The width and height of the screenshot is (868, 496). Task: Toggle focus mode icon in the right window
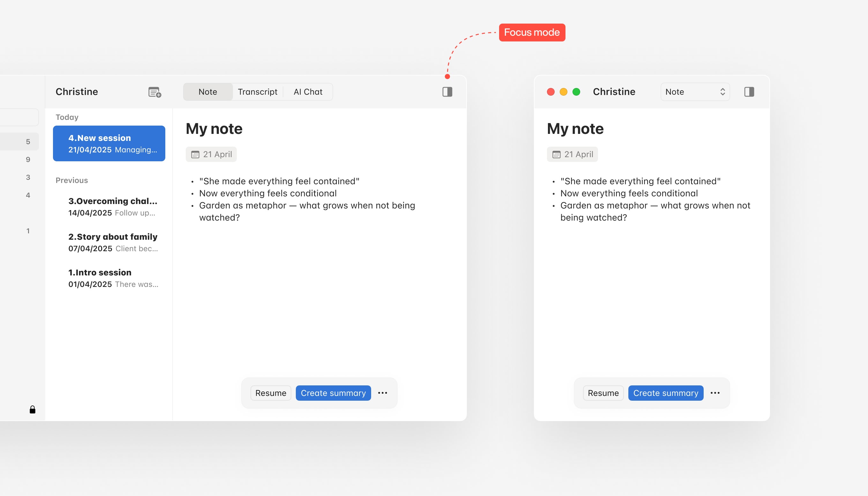(749, 92)
